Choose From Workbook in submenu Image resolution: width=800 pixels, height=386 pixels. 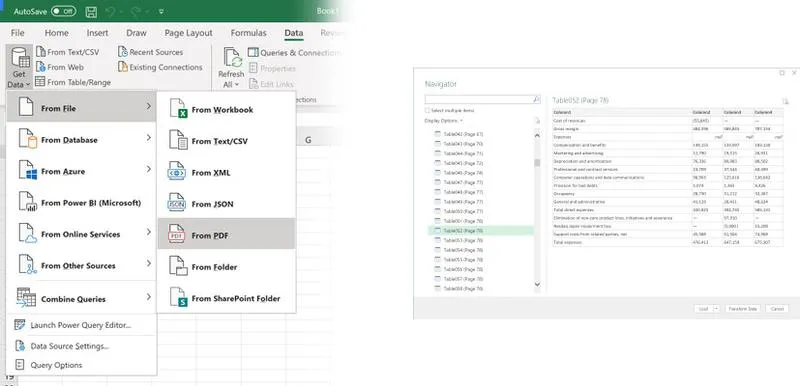pos(226,110)
